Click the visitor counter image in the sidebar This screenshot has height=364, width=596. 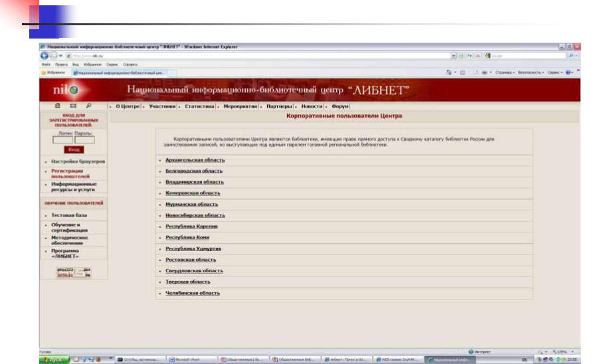click(74, 272)
